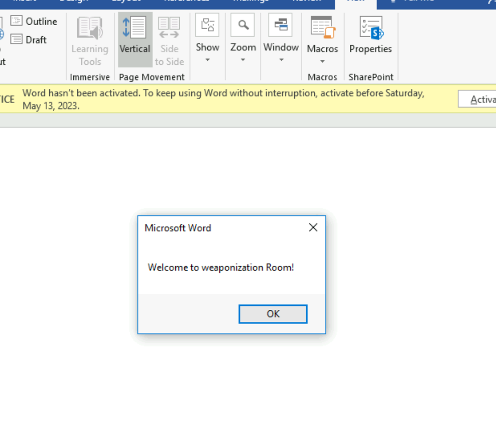Click the Zoom magnifier icon
Screen dimensions: 496x448
tap(243, 25)
